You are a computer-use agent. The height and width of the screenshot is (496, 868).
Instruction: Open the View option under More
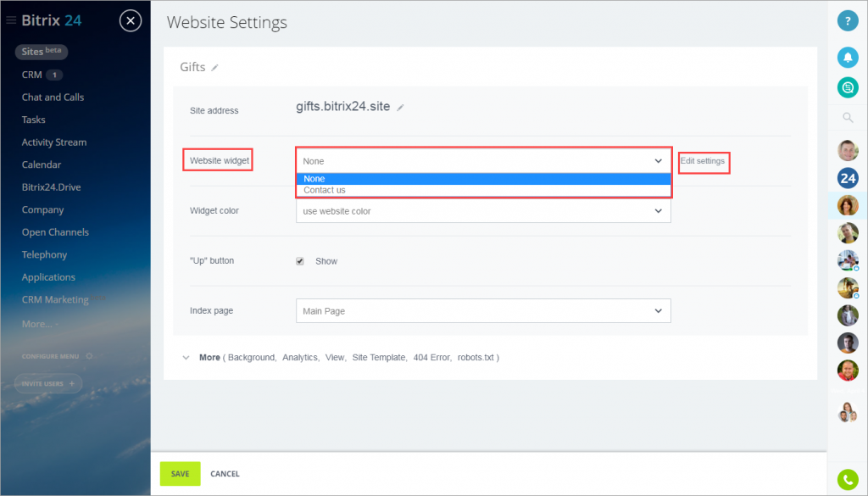335,358
